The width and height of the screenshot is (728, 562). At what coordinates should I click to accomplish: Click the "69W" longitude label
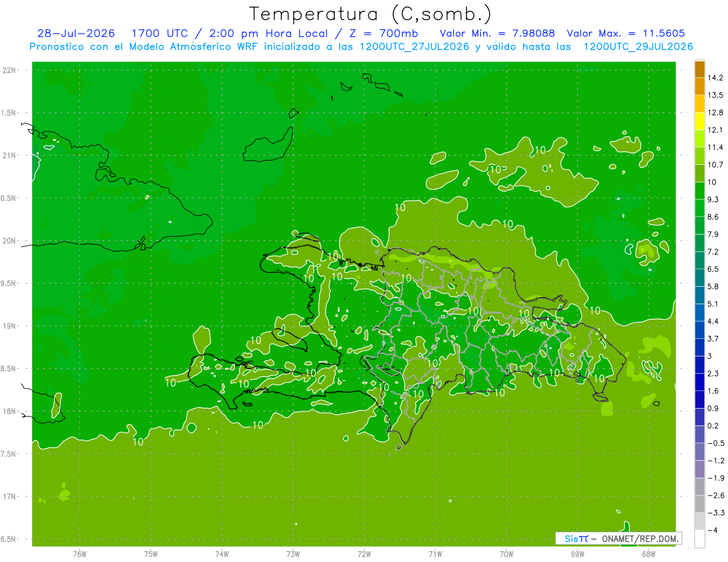tap(578, 554)
